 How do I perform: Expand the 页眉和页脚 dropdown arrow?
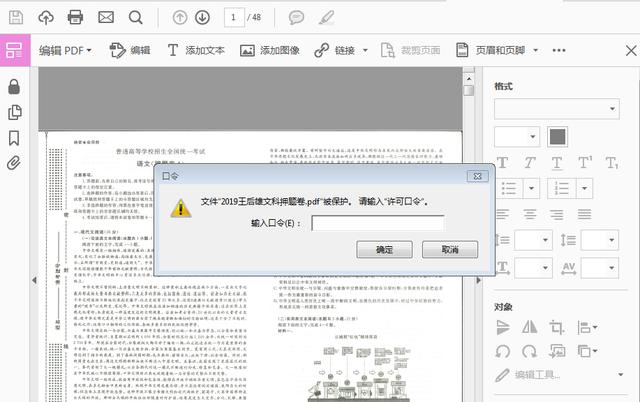536,50
